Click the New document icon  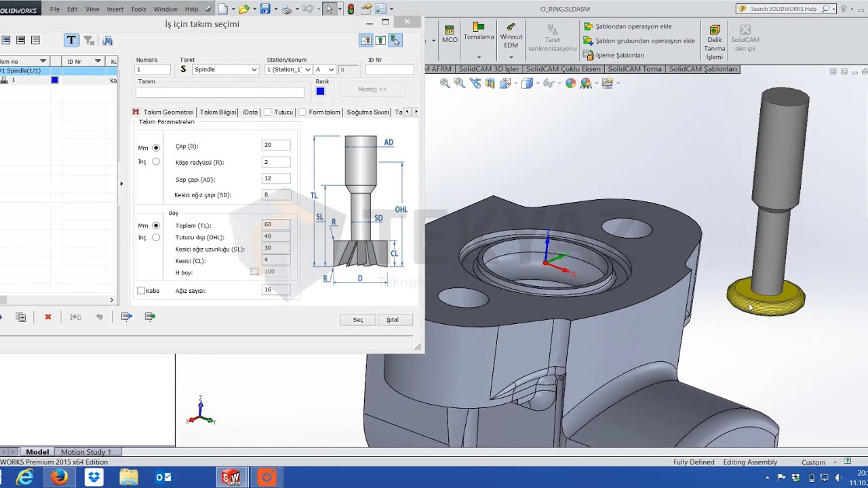coord(222,9)
